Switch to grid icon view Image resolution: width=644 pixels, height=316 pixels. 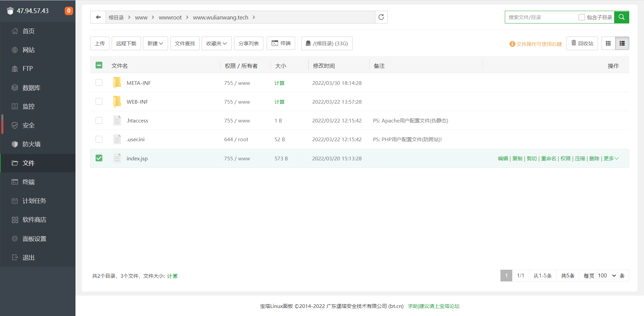[x=608, y=43]
